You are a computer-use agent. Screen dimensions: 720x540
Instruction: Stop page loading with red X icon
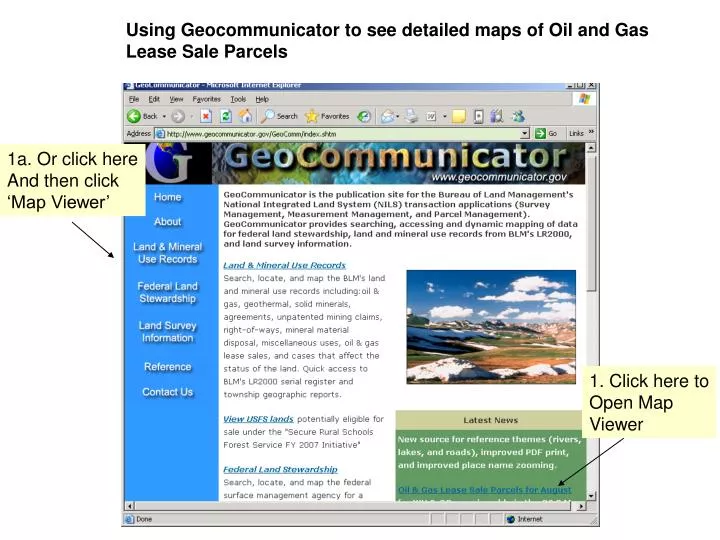(206, 117)
